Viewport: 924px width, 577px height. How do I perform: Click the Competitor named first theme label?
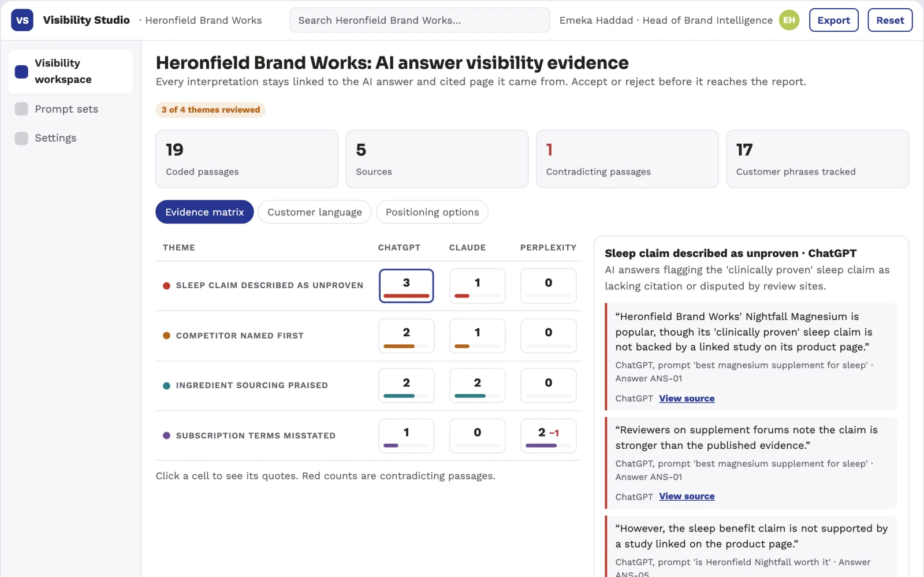(x=240, y=336)
